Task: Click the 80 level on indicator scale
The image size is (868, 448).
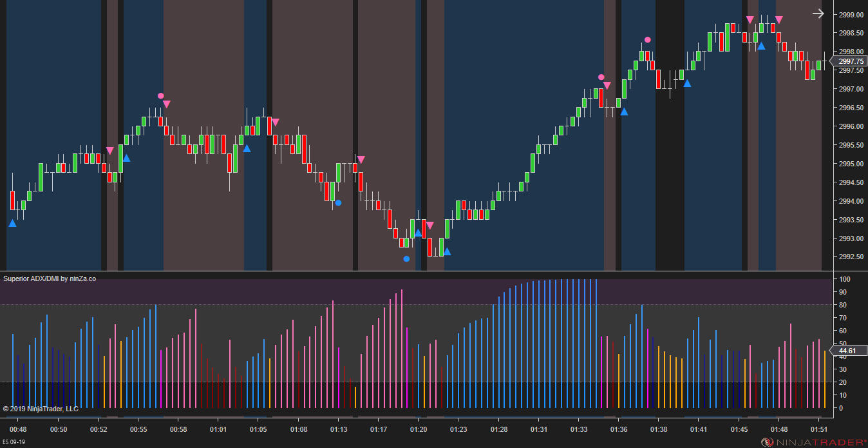Action: [x=842, y=305]
